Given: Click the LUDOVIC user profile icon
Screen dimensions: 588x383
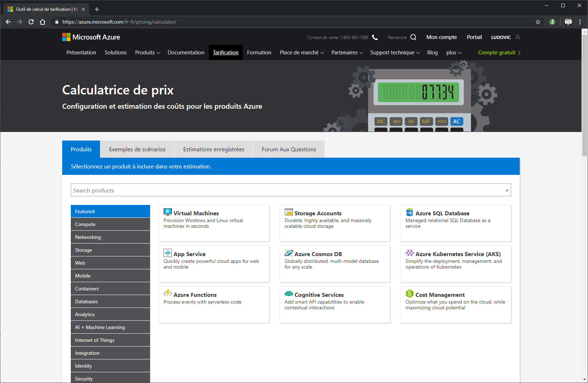Looking at the screenshot, I should 518,37.
